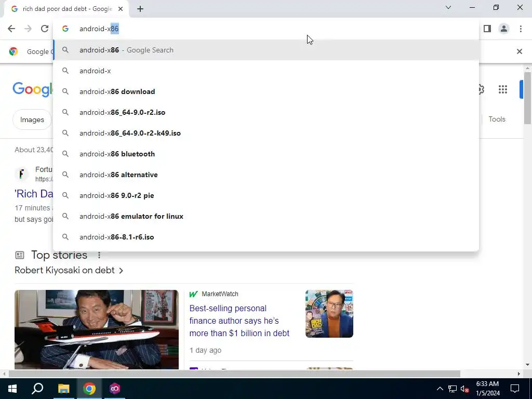
Task: Open the Google apps grid icon
Action: (503, 89)
